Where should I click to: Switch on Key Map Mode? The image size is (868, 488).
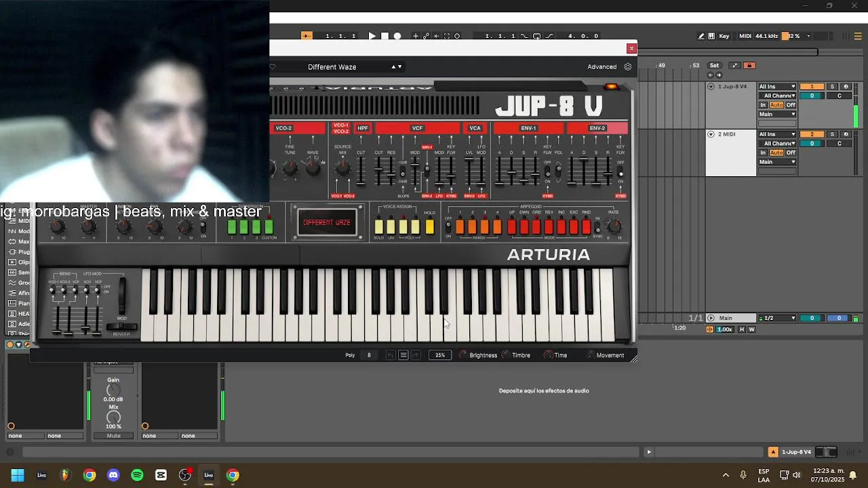(x=724, y=36)
